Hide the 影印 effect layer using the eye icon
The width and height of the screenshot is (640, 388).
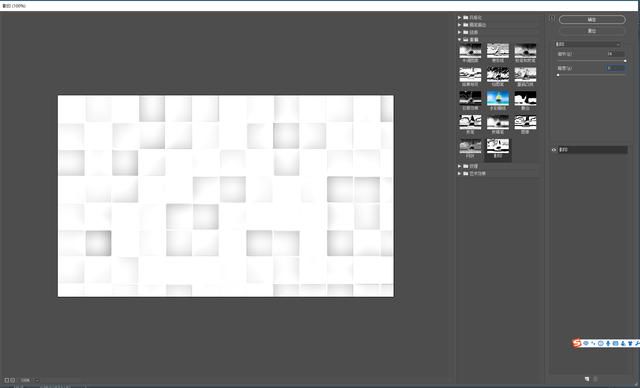(554, 150)
